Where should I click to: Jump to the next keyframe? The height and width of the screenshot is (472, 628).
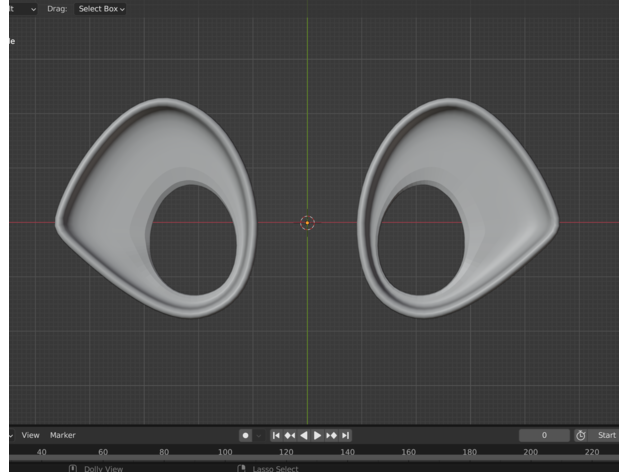332,436
